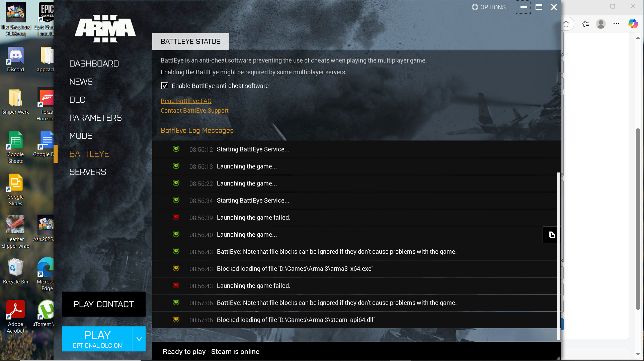Select BattlEye note row at 08:56:43
Viewport: 644px width, 361px height.
355,252
